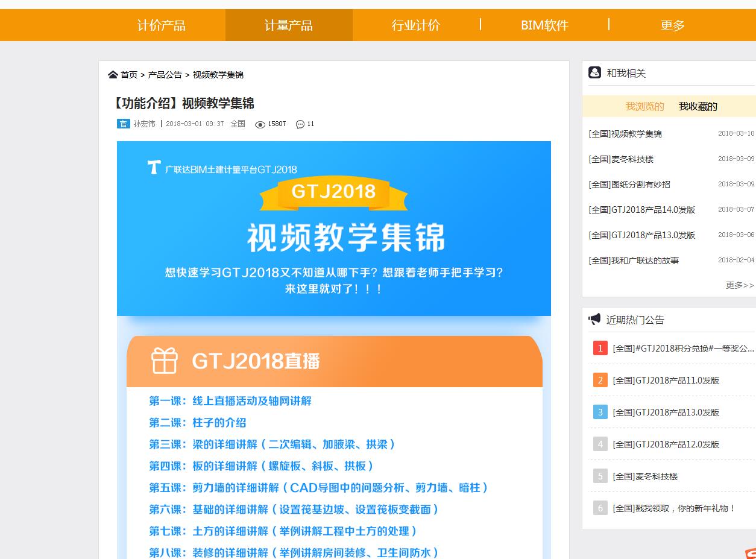Open [全国]GTJ2018产品14.0发版 entry

pyautogui.click(x=642, y=210)
